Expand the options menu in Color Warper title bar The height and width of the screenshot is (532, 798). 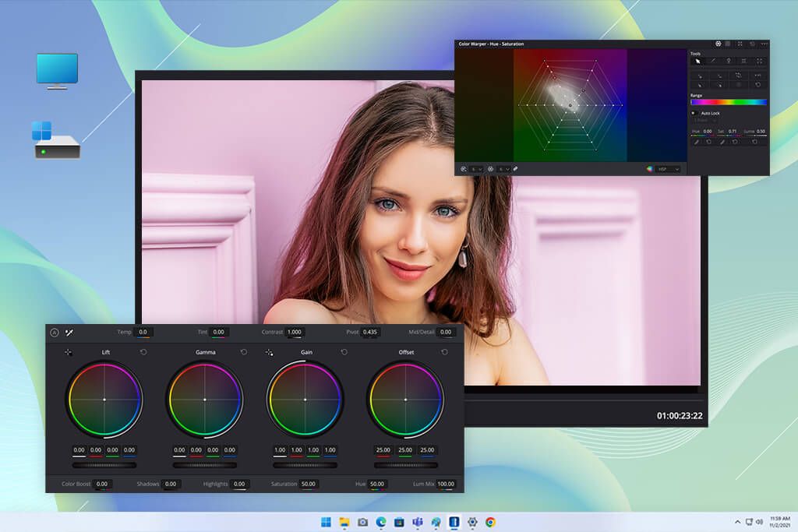click(764, 43)
